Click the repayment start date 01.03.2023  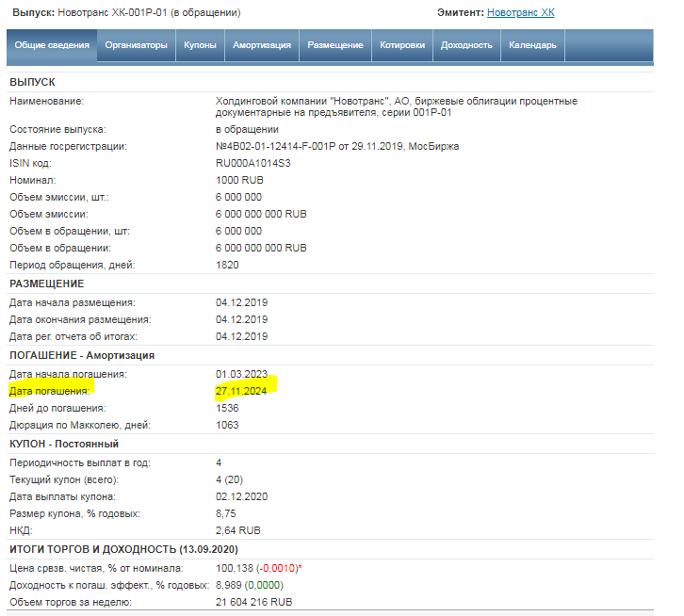(x=242, y=374)
